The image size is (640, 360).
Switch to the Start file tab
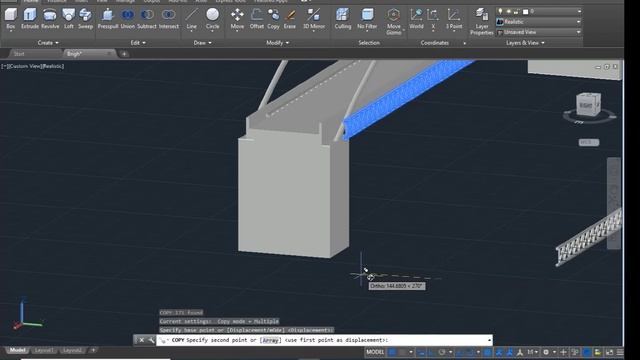(x=19, y=53)
